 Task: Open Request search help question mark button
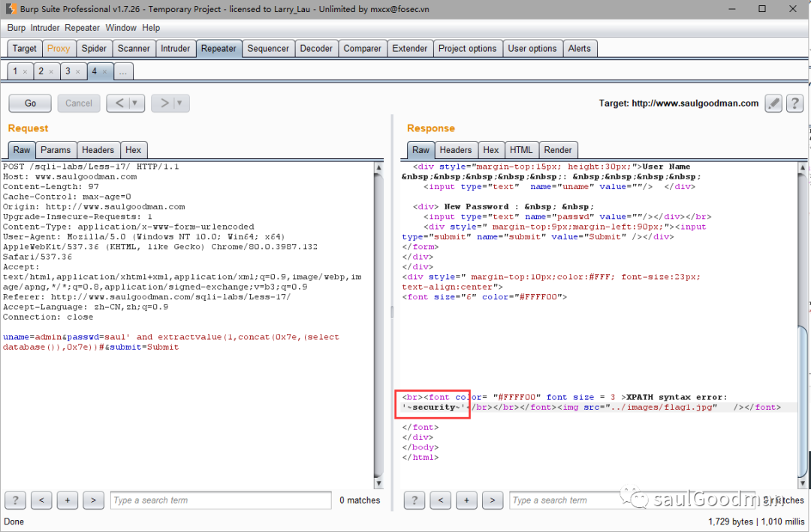point(15,500)
